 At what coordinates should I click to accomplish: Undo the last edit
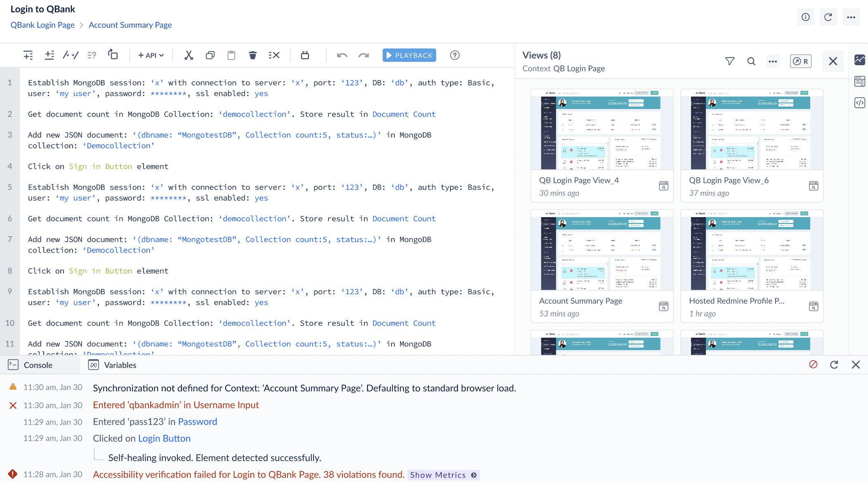[x=342, y=55]
